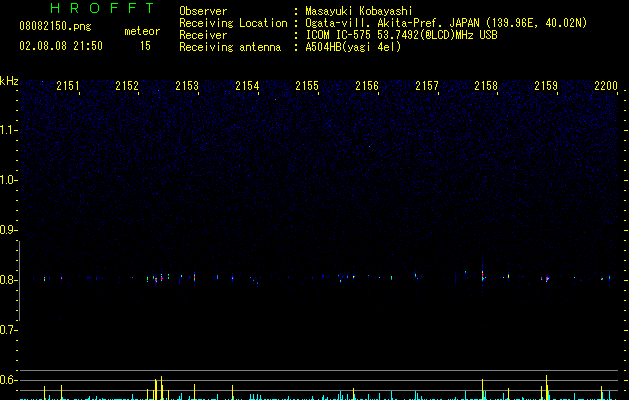629x400 pixels.
Task: Click the 1.1 kHz frequency label
Action: (8, 130)
